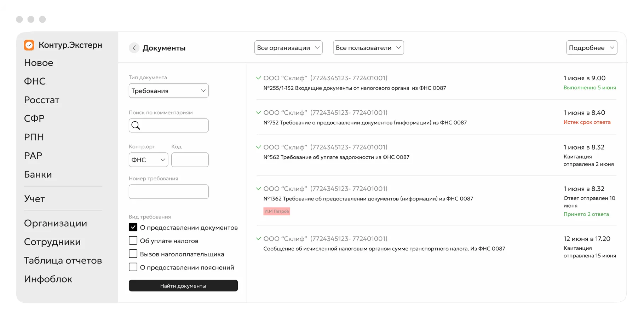The image size is (644, 319).
Task: Click the pink И.М Петров tag
Action: point(277,211)
